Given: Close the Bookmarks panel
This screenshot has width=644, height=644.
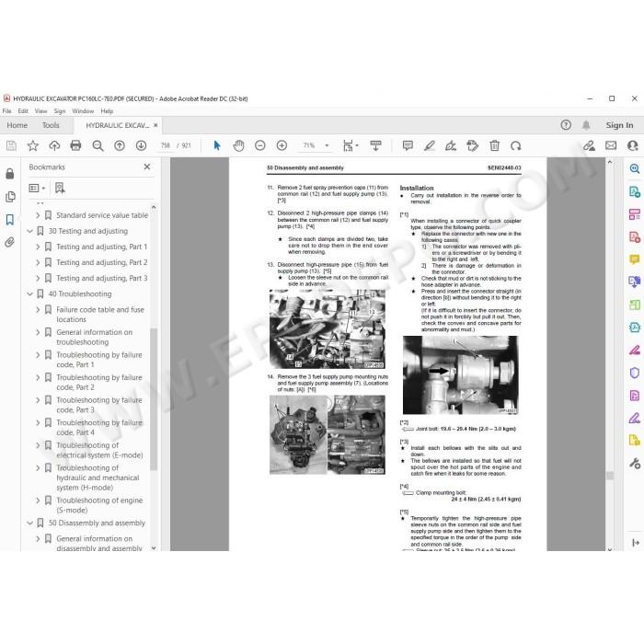Looking at the screenshot, I should pos(147,167).
